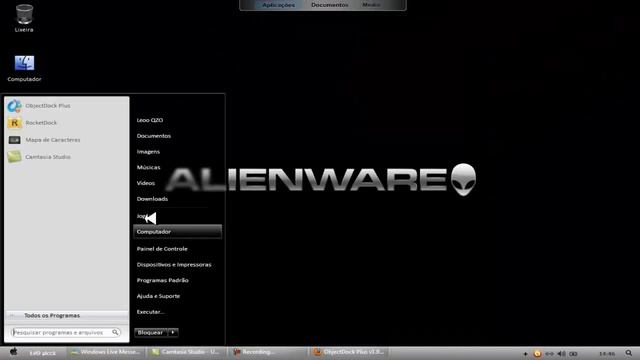The image size is (640, 360).
Task: Switch to Camtasia Studio taskbar button
Action: (186, 352)
